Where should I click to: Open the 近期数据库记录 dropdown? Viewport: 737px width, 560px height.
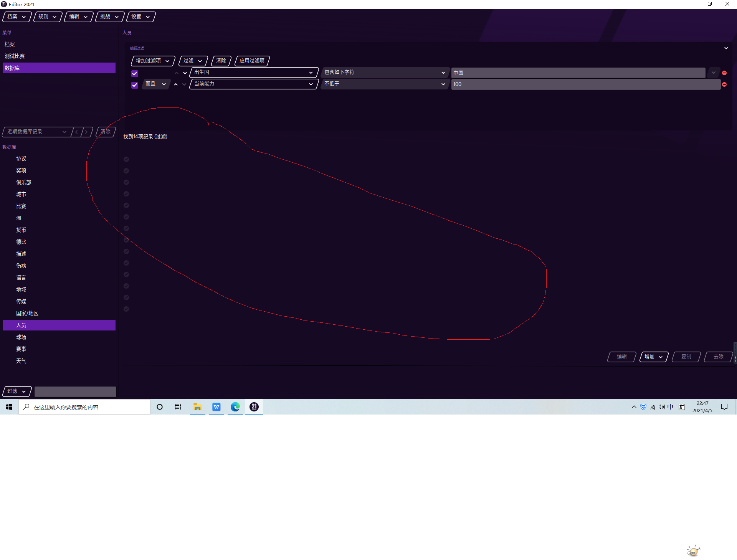[37, 132]
